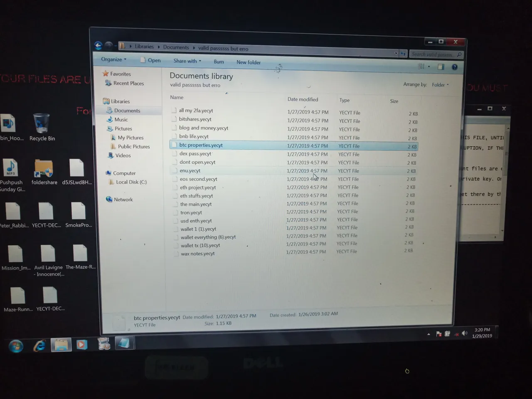Select Favorites in navigation pane
The width and height of the screenshot is (532, 399).
[116, 74]
